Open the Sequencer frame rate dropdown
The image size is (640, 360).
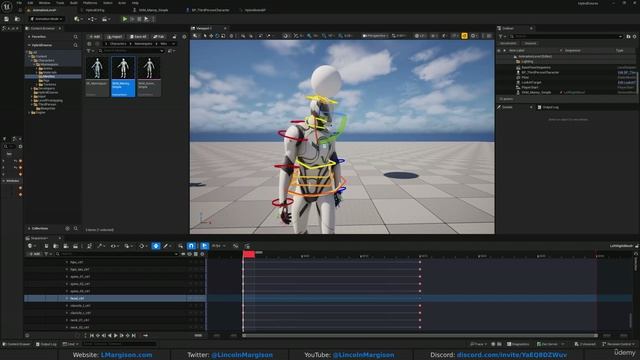pyautogui.click(x=218, y=246)
